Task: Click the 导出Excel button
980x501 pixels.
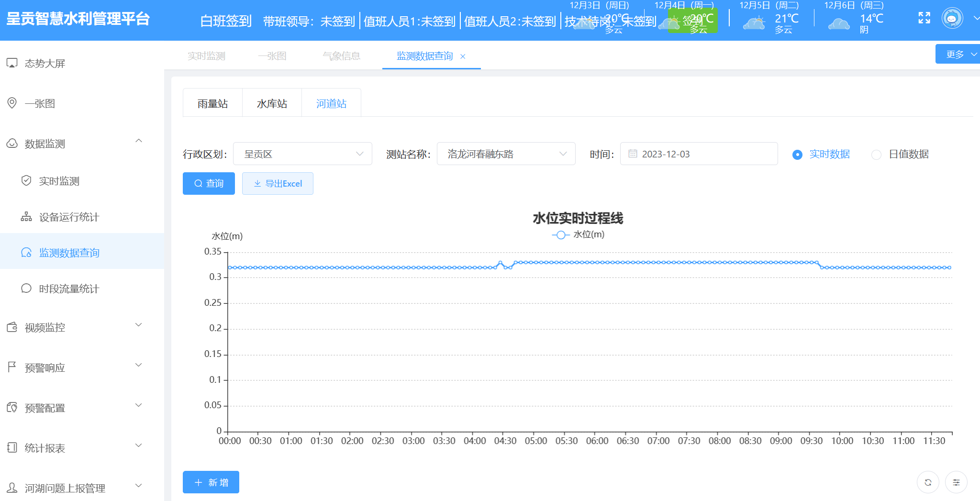Action: [278, 183]
